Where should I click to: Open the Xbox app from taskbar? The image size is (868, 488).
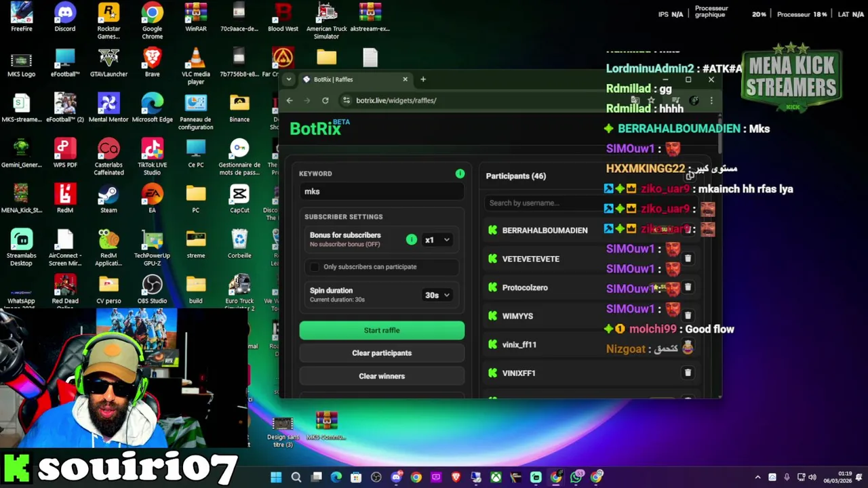(x=496, y=477)
